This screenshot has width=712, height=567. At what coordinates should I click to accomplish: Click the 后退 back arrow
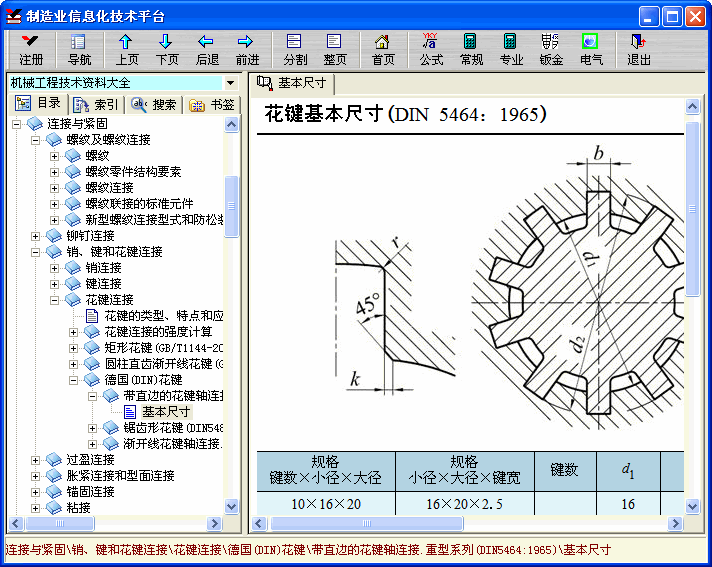point(207,49)
